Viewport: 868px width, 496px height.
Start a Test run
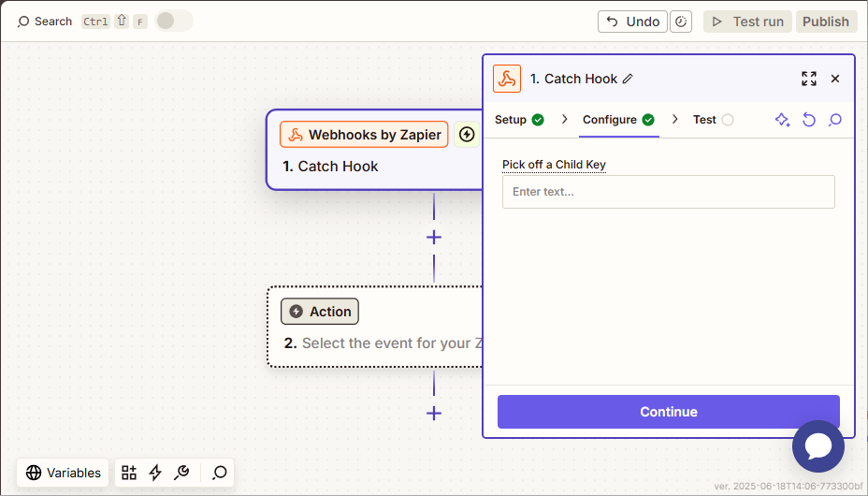[747, 22]
